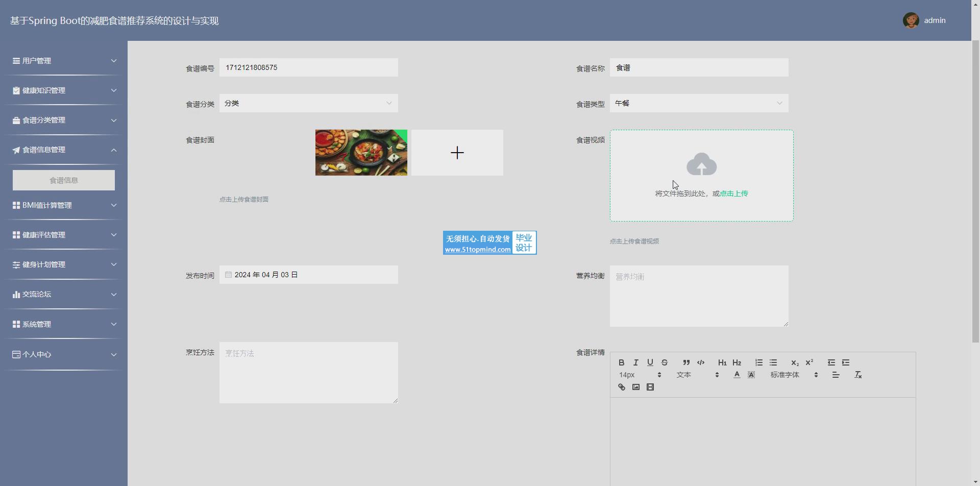The height and width of the screenshot is (486, 980).
Task: Click inside the 食谱详情 editor body
Action: click(x=763, y=442)
